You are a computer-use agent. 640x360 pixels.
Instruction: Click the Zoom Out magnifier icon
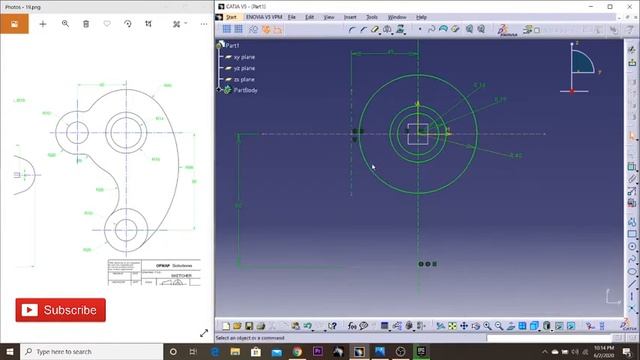(499, 326)
